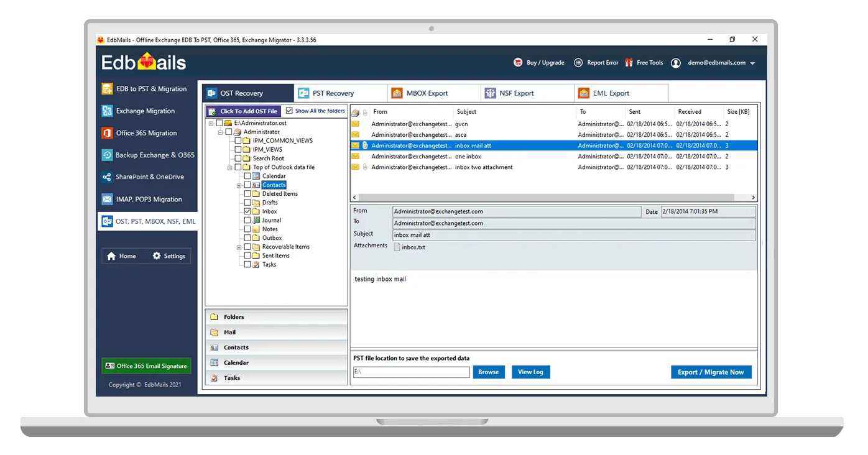
Task: Select the 'asca' email row
Action: tap(554, 135)
